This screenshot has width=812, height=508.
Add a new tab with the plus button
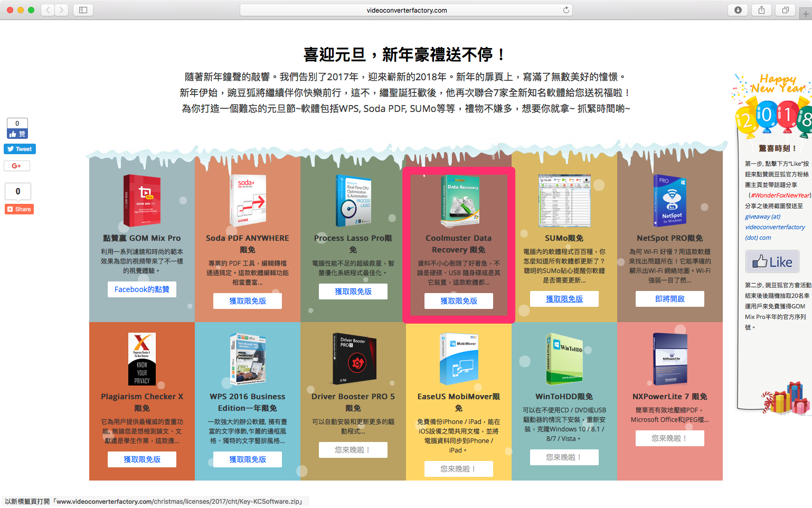(805, 14)
